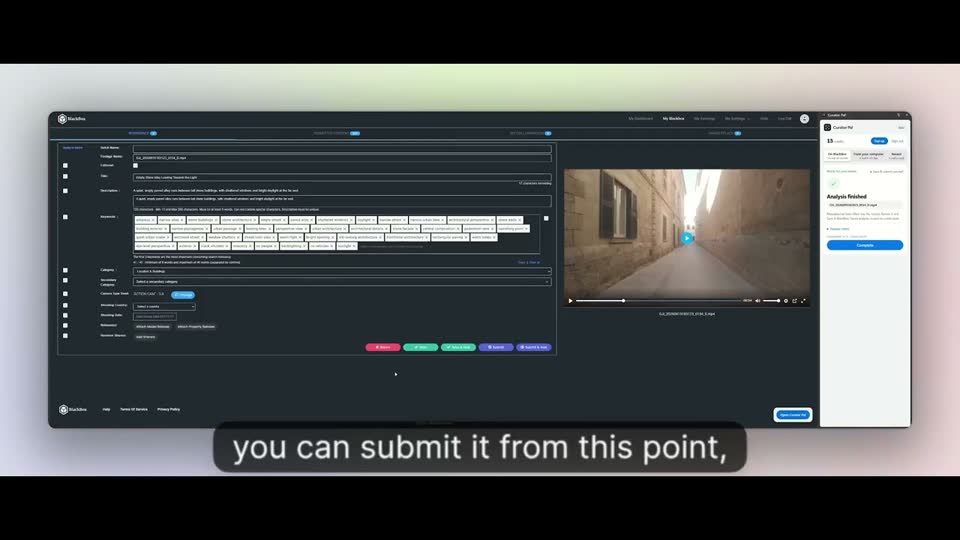Click the Change camera type button
This screenshot has height=540, width=960.
coord(182,295)
